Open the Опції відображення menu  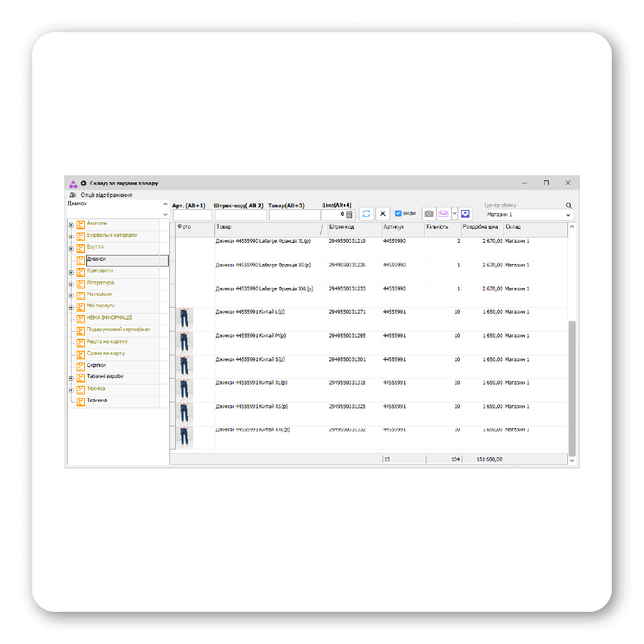click(x=107, y=195)
